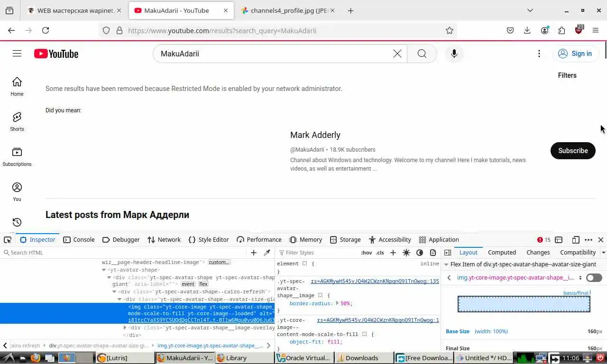The width and height of the screenshot is (607, 364).
Task: Go back to previous page
Action: tap(11, 30)
